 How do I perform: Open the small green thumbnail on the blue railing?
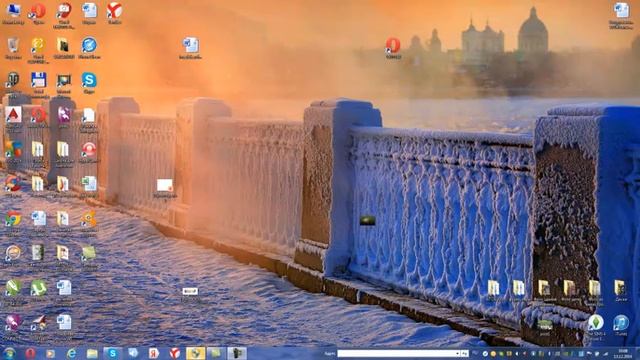(367, 221)
